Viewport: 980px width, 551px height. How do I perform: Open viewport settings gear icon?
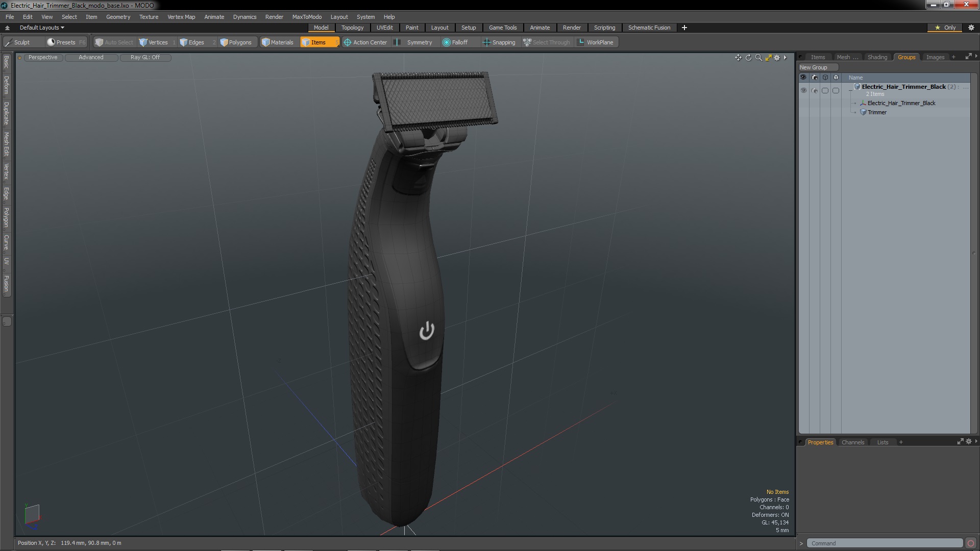click(x=777, y=58)
